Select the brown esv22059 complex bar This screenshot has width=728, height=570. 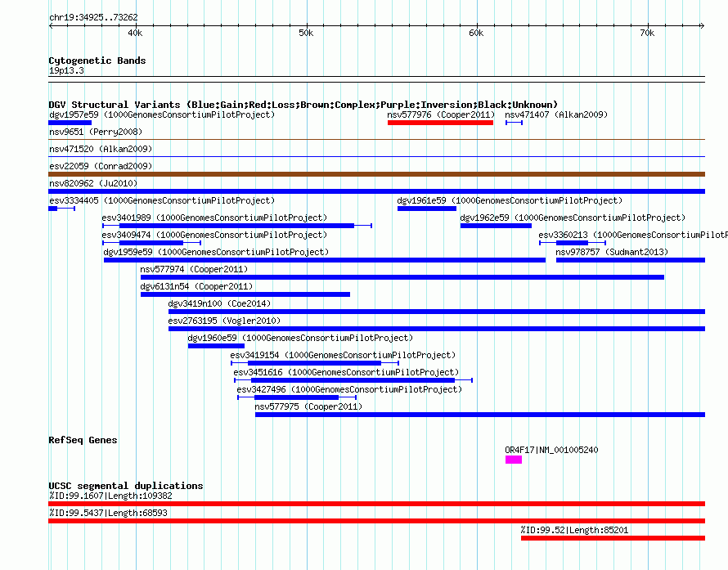(376, 174)
